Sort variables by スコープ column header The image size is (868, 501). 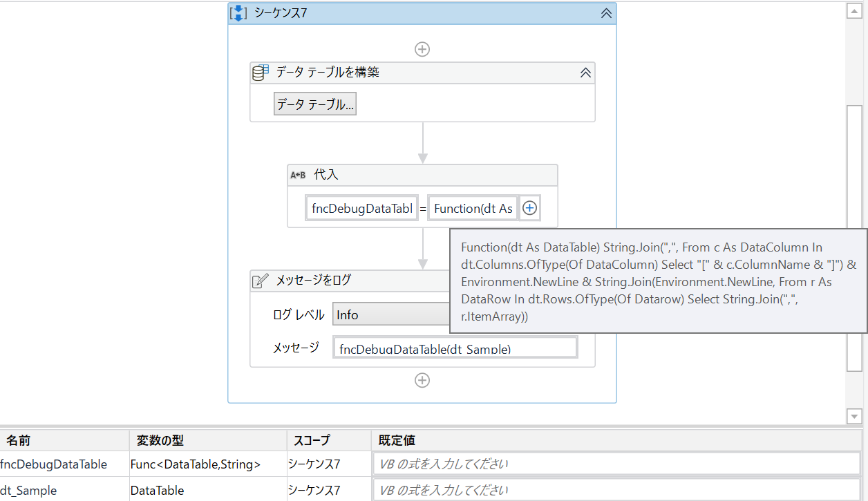[328, 440]
